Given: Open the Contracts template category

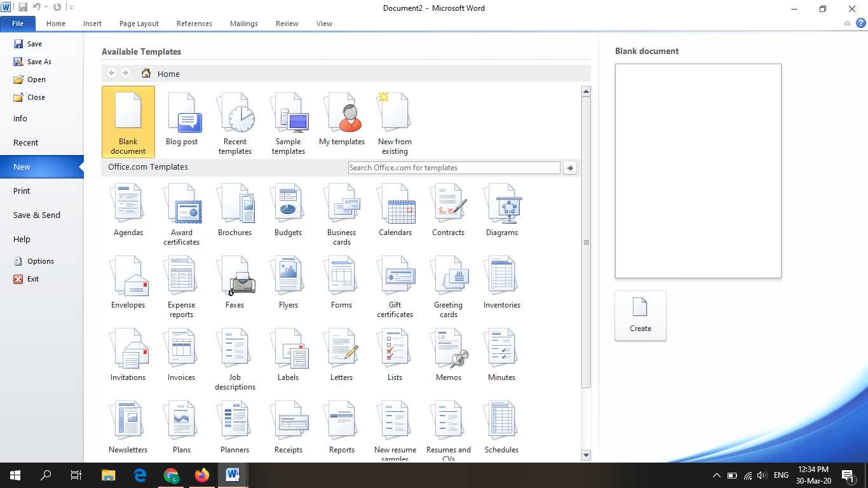Looking at the screenshot, I should pyautogui.click(x=449, y=210).
